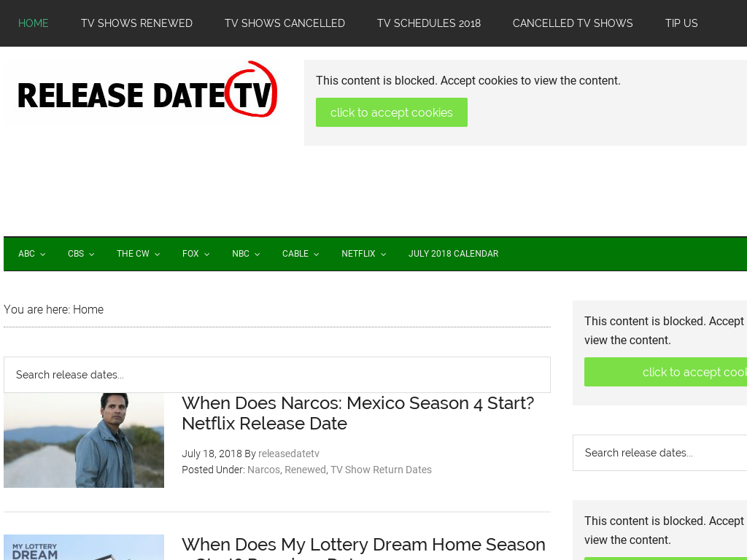This screenshot has height=560, width=747.
Task: Open the Renewed category link
Action: tap(306, 470)
